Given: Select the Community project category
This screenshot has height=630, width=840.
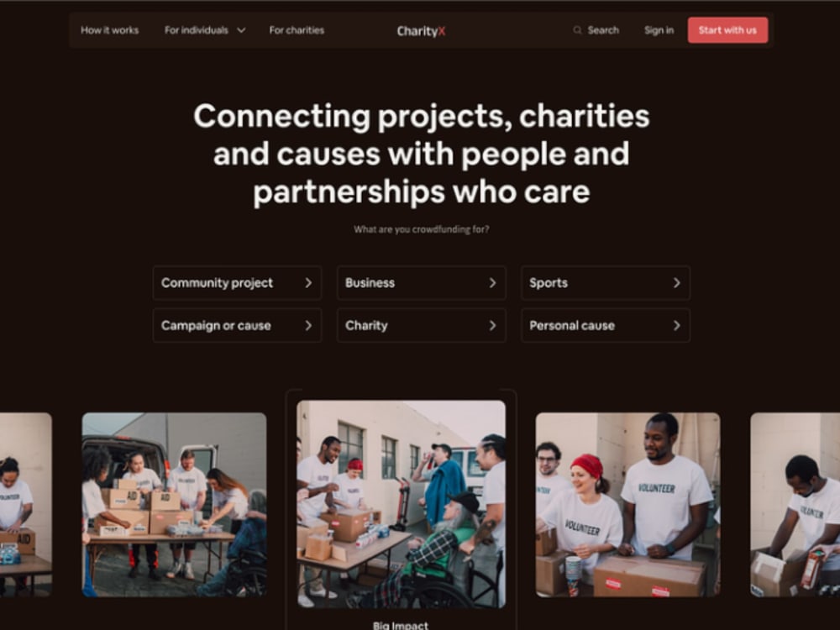Looking at the screenshot, I should [238, 283].
